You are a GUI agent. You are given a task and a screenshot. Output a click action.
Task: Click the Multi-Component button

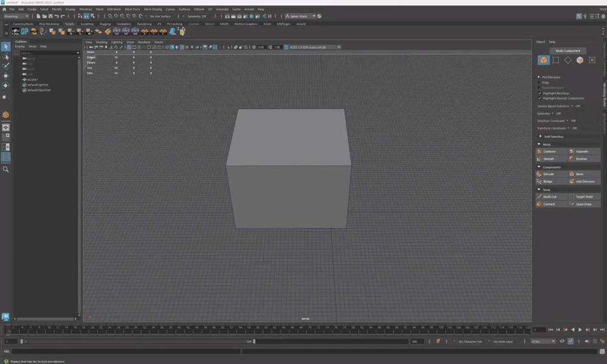click(568, 50)
